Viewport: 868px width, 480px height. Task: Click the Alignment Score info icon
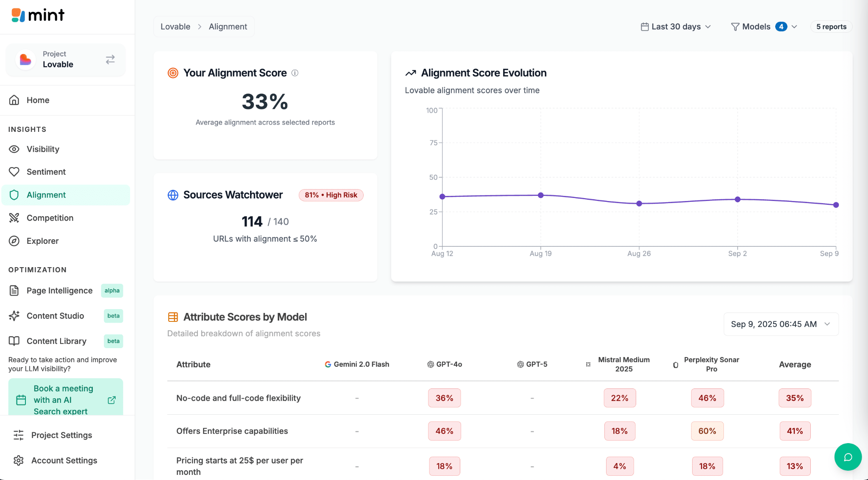coord(295,73)
